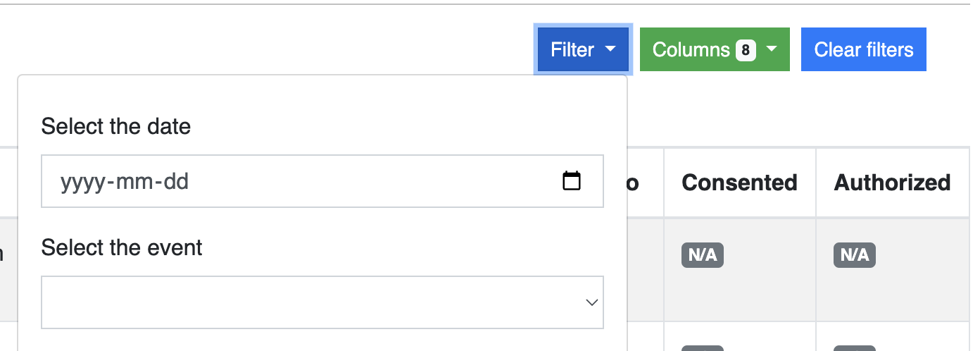This screenshot has height=351, width=980.
Task: Click the Select the event label
Action: point(122,247)
